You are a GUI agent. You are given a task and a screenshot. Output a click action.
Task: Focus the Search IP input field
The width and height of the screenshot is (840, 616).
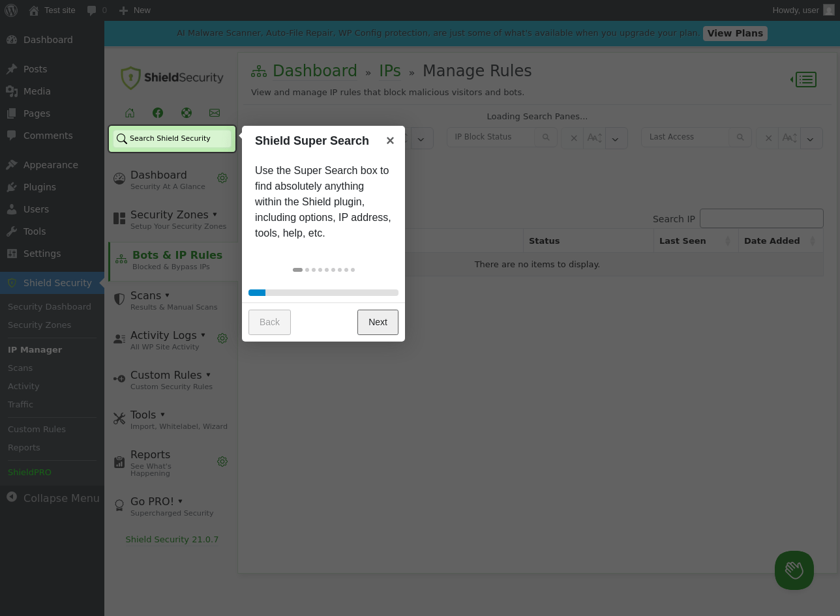coord(762,218)
